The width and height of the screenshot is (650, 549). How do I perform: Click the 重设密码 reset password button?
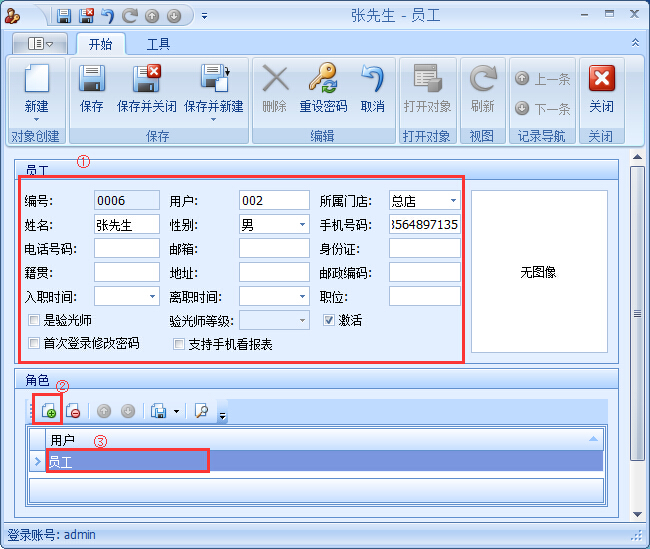coord(323,89)
